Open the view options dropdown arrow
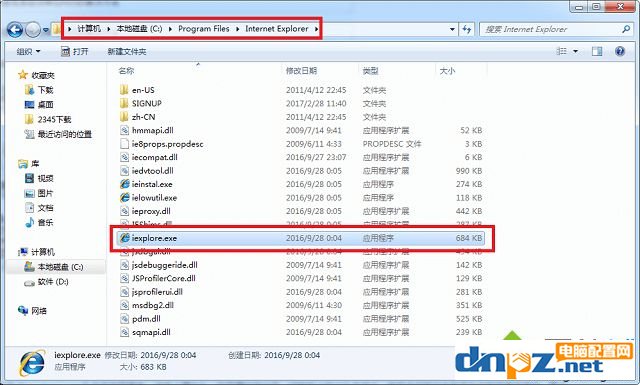 click(x=576, y=51)
